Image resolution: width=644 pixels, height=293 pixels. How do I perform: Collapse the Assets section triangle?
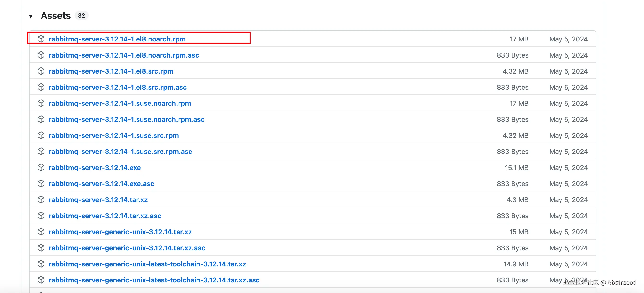tap(30, 17)
